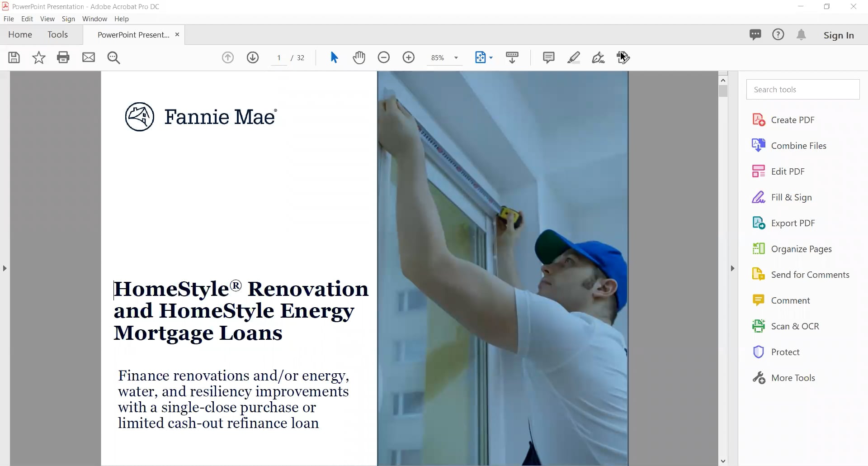Switch to the Tools tab
The width and height of the screenshot is (868, 466).
click(x=58, y=34)
